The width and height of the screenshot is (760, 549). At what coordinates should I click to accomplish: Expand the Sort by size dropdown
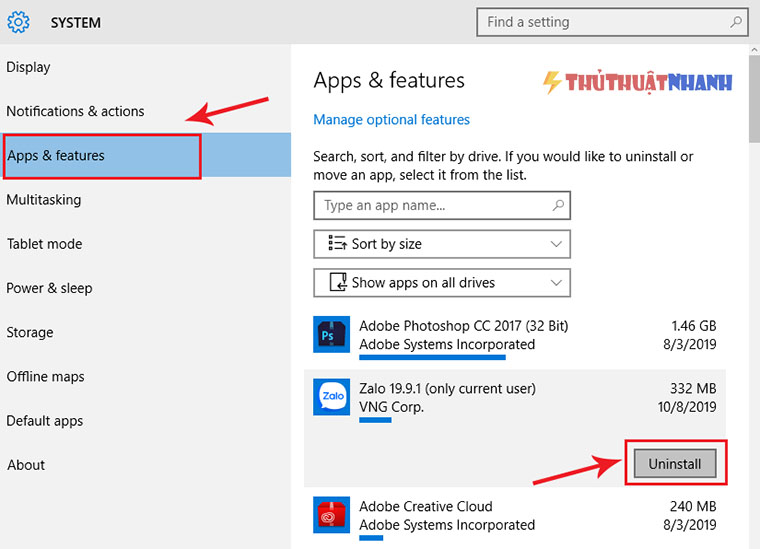point(442,244)
